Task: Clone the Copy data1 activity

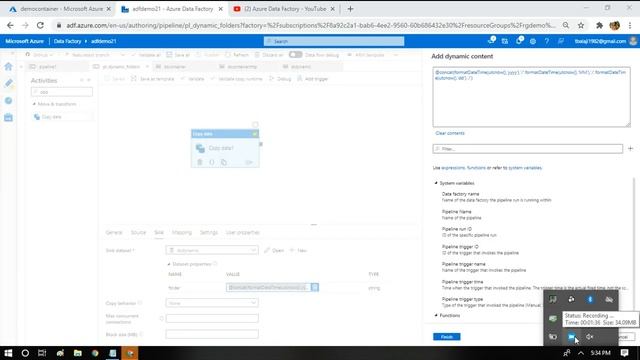Action: 224,162
